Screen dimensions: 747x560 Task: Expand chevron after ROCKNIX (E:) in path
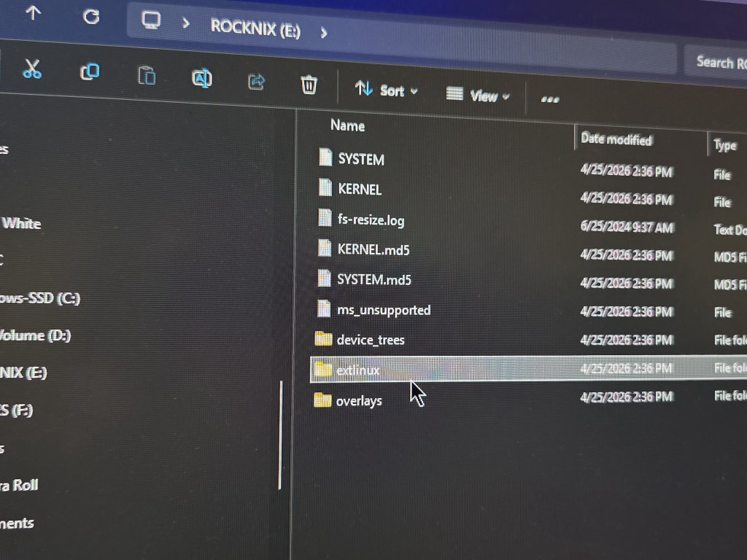[324, 33]
